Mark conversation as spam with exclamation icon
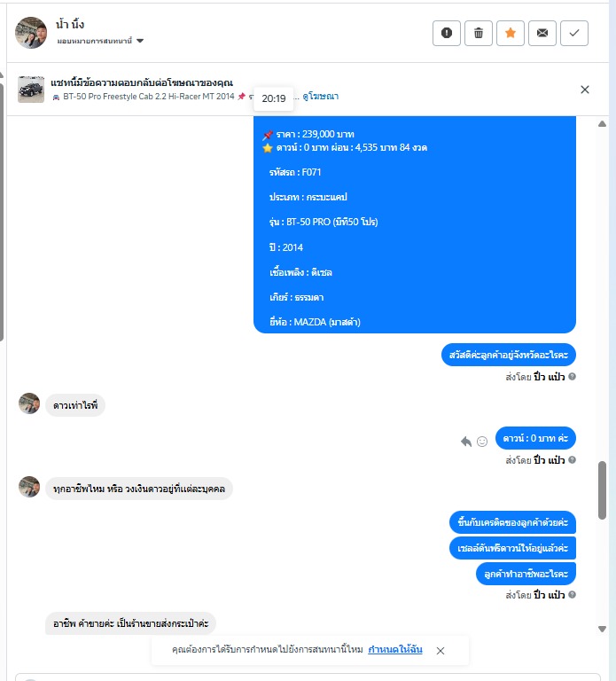The width and height of the screenshot is (616, 681). pyautogui.click(x=446, y=33)
